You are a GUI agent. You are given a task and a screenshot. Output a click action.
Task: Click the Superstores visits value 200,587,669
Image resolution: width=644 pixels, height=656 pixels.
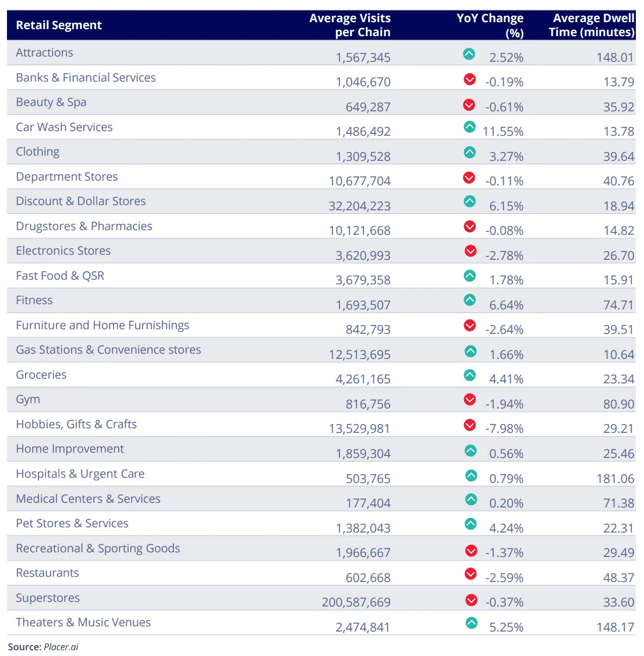pos(356,602)
